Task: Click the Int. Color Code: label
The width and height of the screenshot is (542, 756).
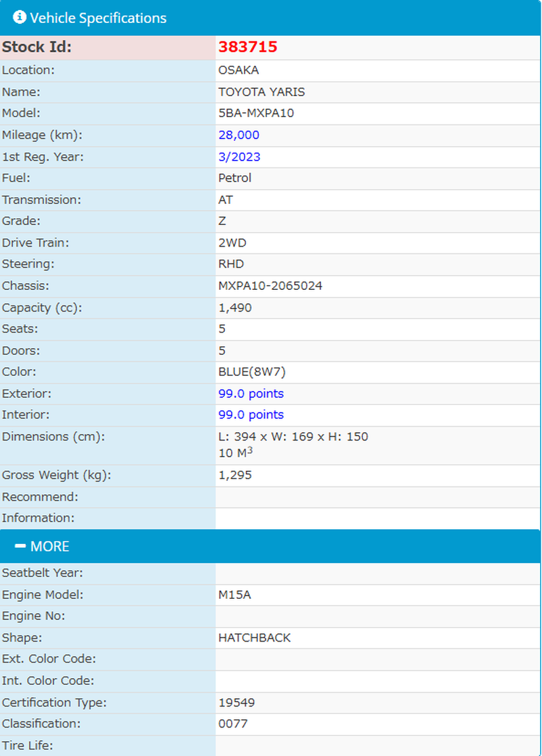Action: click(x=47, y=680)
